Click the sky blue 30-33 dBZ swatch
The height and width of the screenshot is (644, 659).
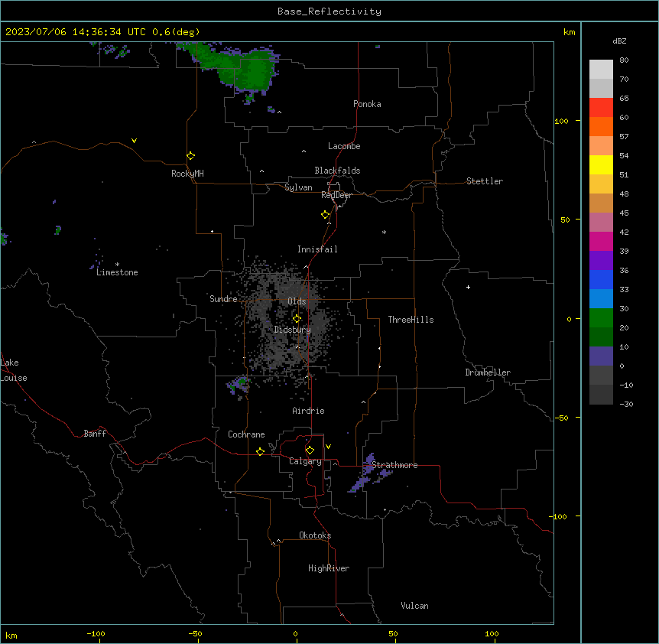(601, 299)
